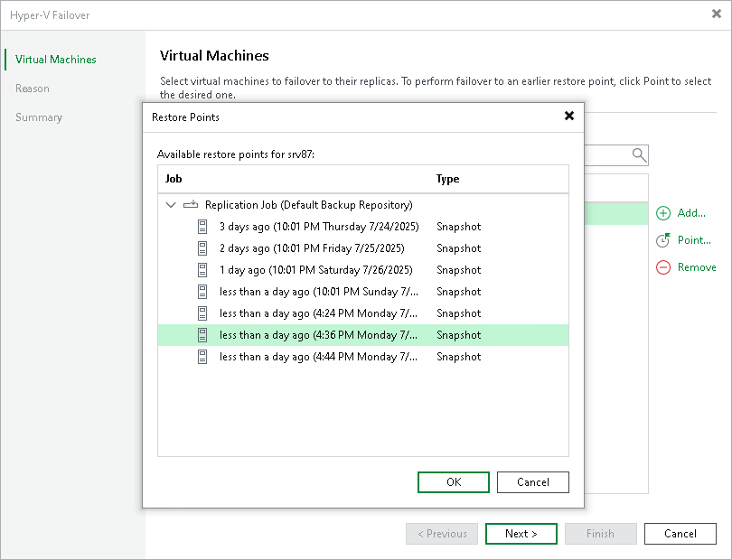Image resolution: width=732 pixels, height=560 pixels.
Task: Click snapshot icon of 4:24 PM Monday row
Action: 202,313
